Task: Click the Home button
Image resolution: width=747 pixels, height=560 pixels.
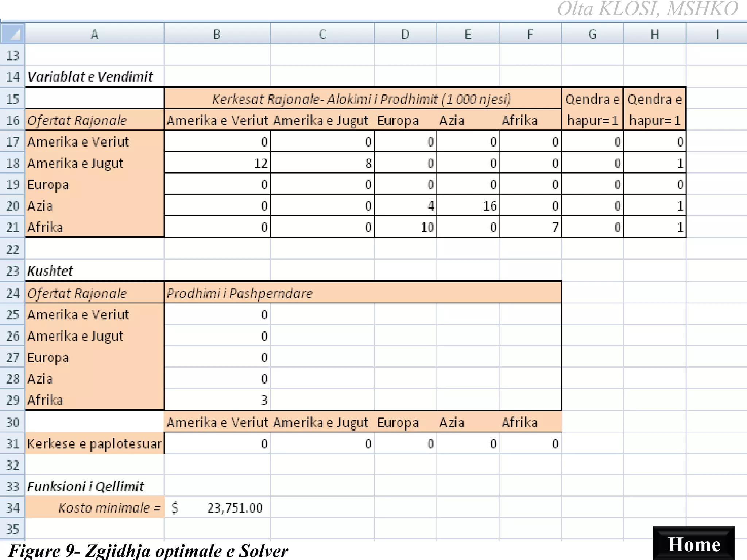Action: 693,544
